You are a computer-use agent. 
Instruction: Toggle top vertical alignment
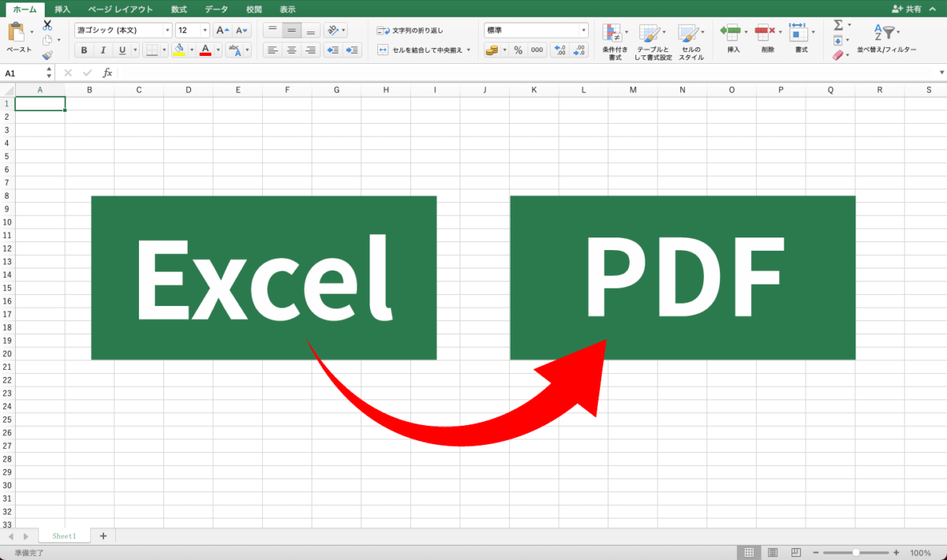pyautogui.click(x=272, y=30)
